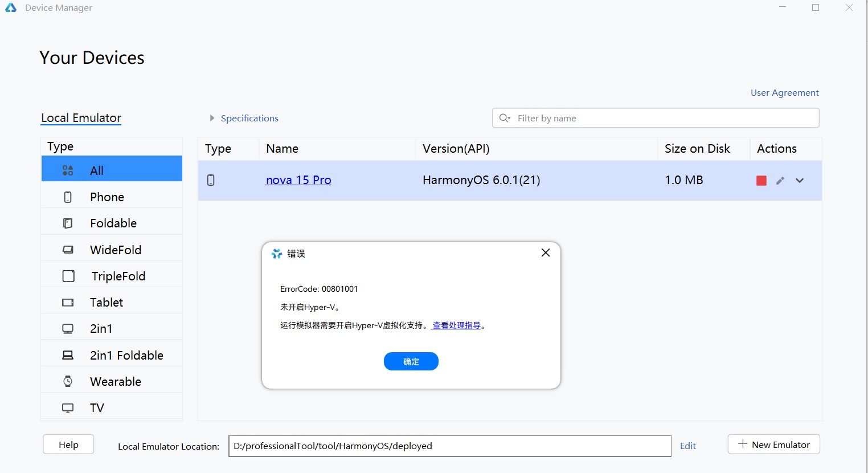Stop the running nova 15 Pro emulator
The width and height of the screenshot is (868, 473).
tap(761, 181)
